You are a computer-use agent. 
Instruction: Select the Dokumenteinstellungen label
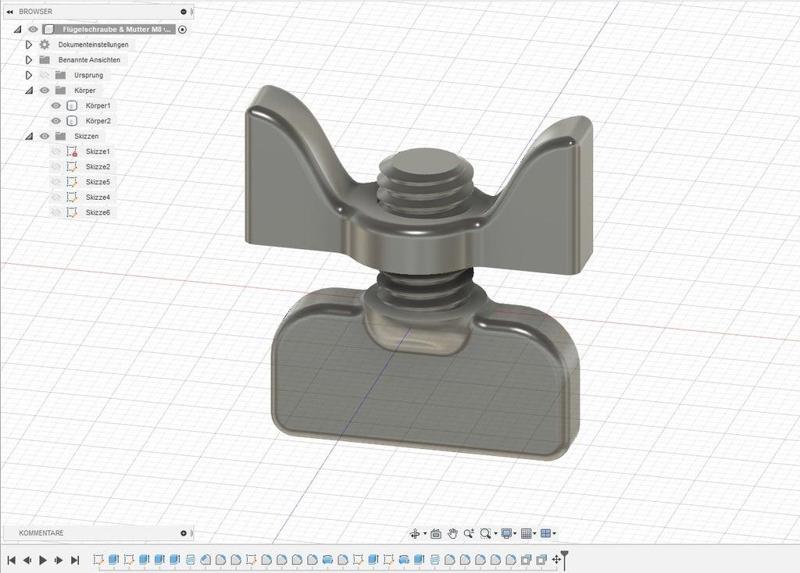pyautogui.click(x=93, y=44)
